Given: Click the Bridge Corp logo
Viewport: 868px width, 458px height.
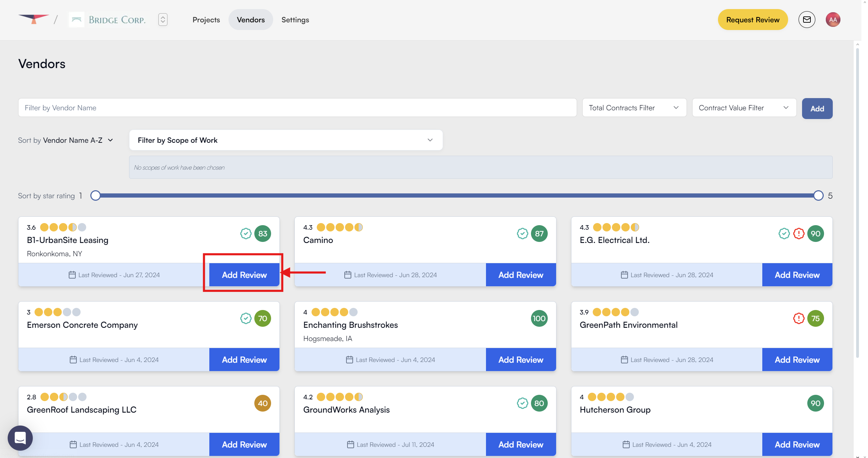Looking at the screenshot, I should click(109, 20).
